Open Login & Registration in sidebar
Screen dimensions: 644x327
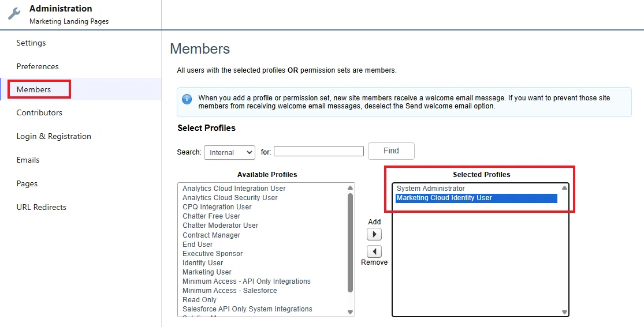click(x=54, y=136)
